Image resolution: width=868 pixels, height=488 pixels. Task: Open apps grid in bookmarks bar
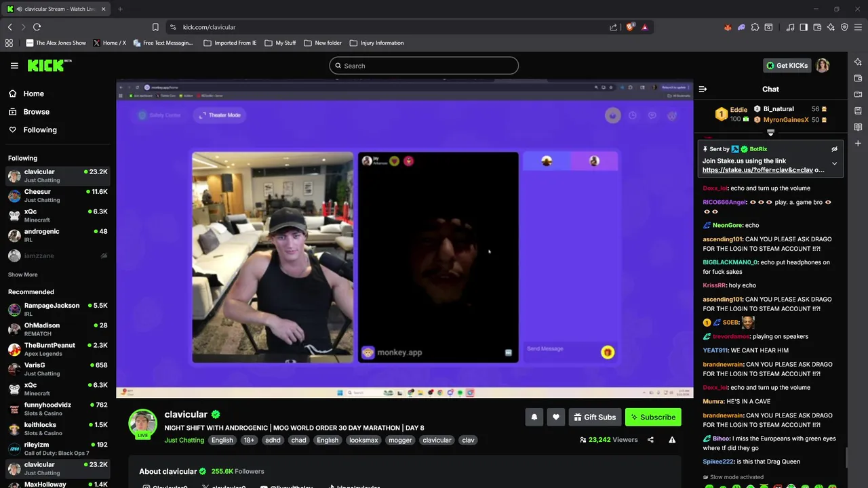9,43
